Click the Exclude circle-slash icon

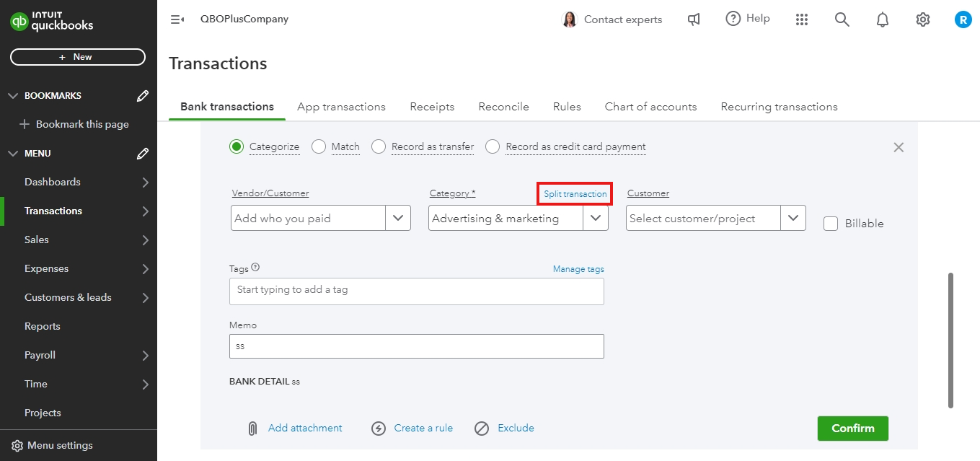482,429
